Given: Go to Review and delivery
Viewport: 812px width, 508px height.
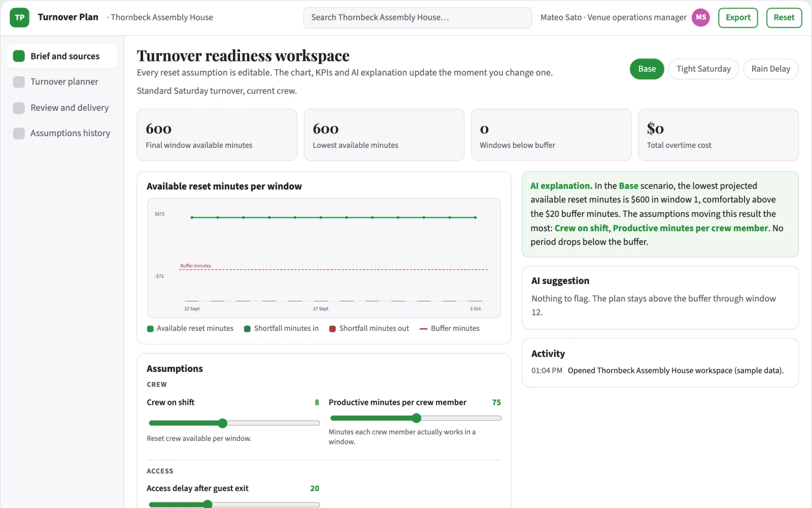Looking at the screenshot, I should 62,108.
